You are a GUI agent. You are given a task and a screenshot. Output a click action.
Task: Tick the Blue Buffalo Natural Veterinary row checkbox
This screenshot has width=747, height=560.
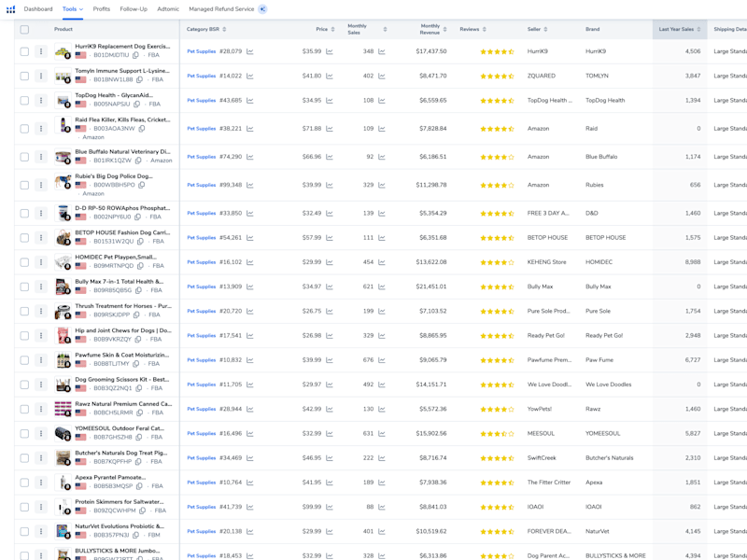click(24, 157)
